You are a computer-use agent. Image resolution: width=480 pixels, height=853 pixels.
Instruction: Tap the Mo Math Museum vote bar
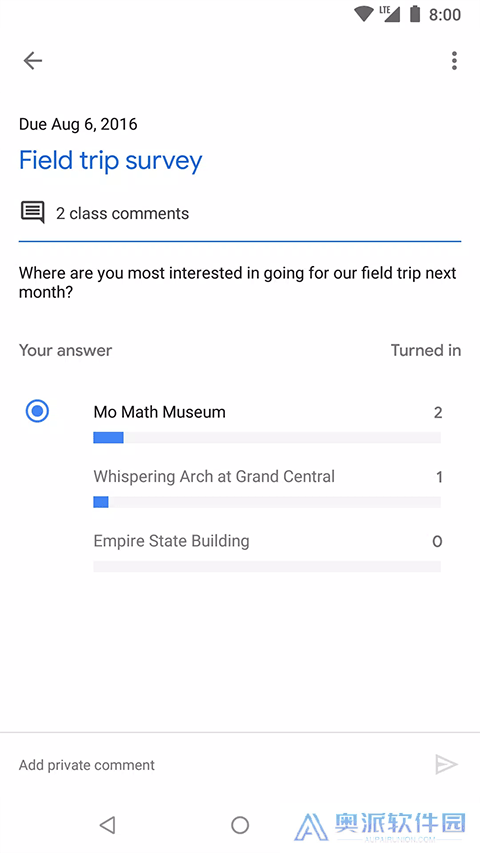coord(267,437)
